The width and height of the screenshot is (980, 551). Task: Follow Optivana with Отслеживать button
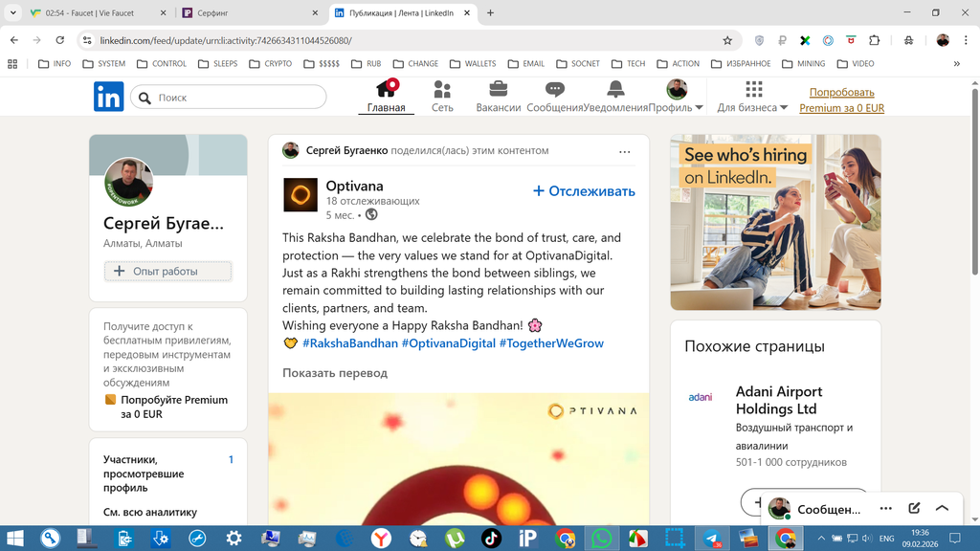[584, 191]
